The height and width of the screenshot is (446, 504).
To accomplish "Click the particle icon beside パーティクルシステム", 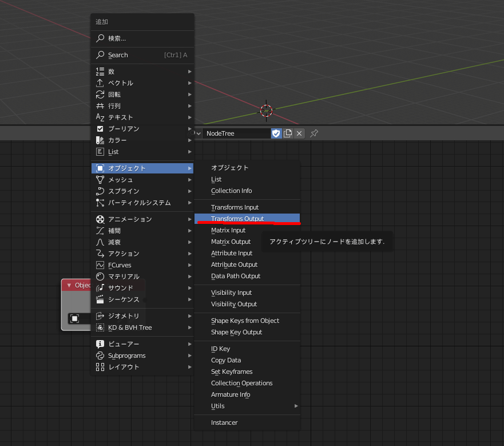I will pyautogui.click(x=100, y=203).
